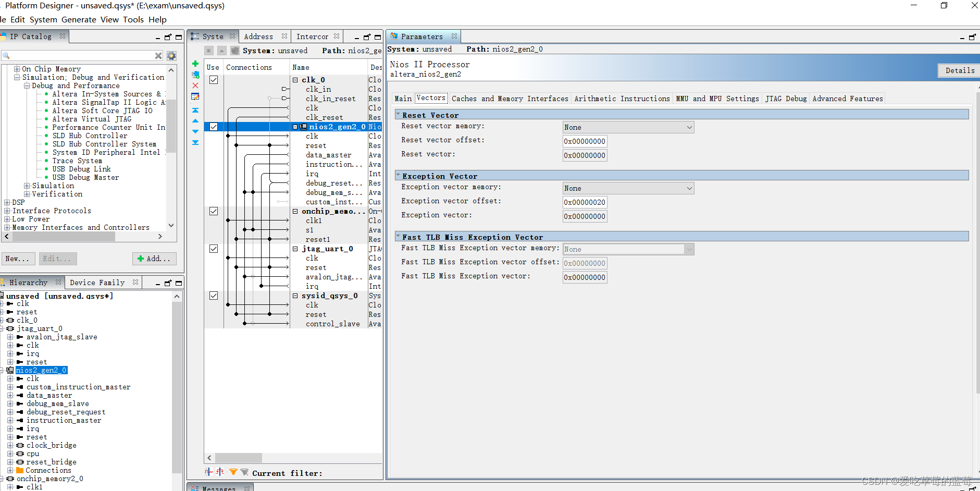This screenshot has height=491, width=980.
Task: Select Altera Soft Core JTAG IO item
Action: (x=103, y=111)
